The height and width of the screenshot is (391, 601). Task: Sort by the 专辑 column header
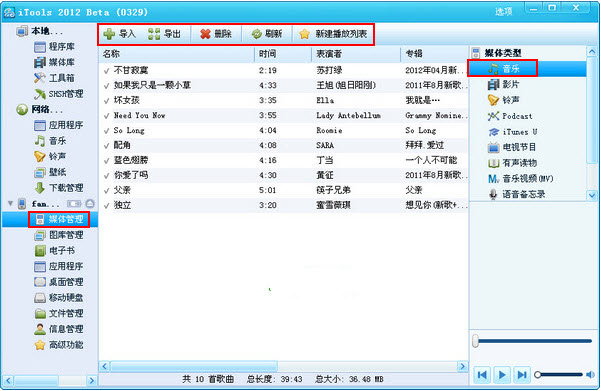click(435, 54)
